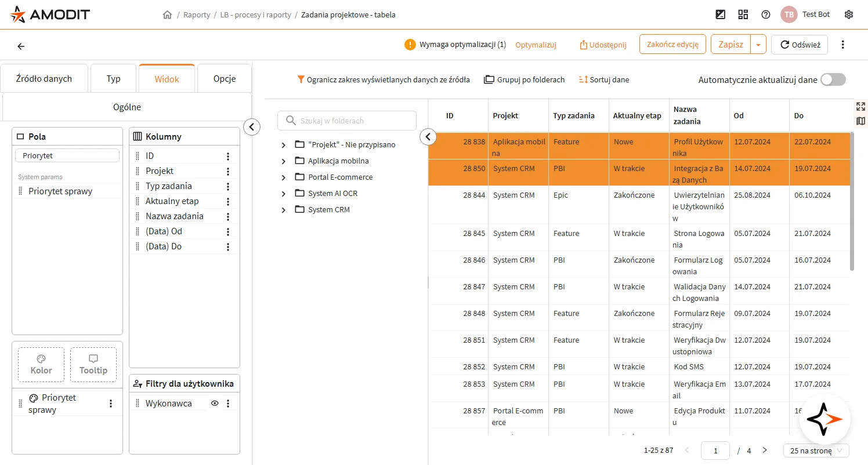Open the dashboard grid icon in header
Image resolution: width=868 pixels, height=465 pixels.
pyautogui.click(x=743, y=14)
